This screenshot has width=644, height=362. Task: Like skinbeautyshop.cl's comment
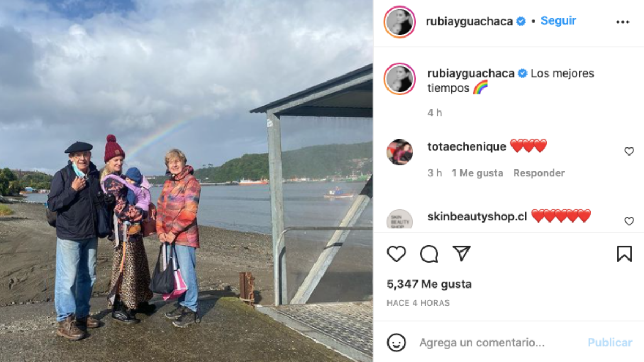629,221
